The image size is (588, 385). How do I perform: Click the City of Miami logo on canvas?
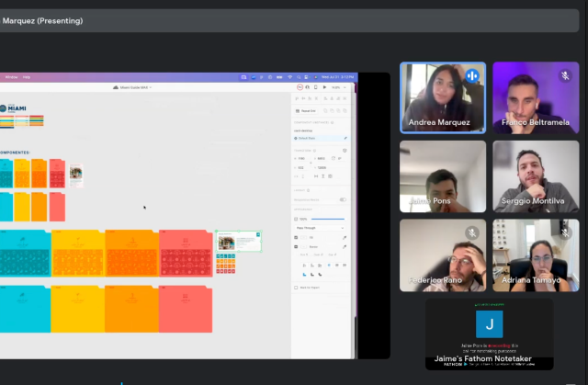(x=13, y=108)
